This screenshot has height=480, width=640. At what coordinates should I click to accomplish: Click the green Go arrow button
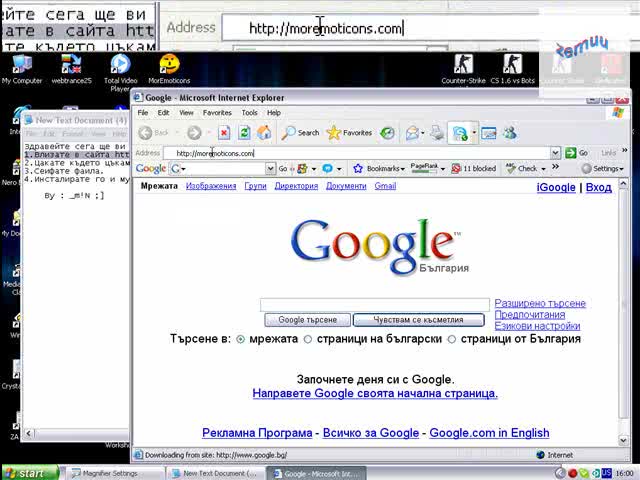(x=570, y=153)
